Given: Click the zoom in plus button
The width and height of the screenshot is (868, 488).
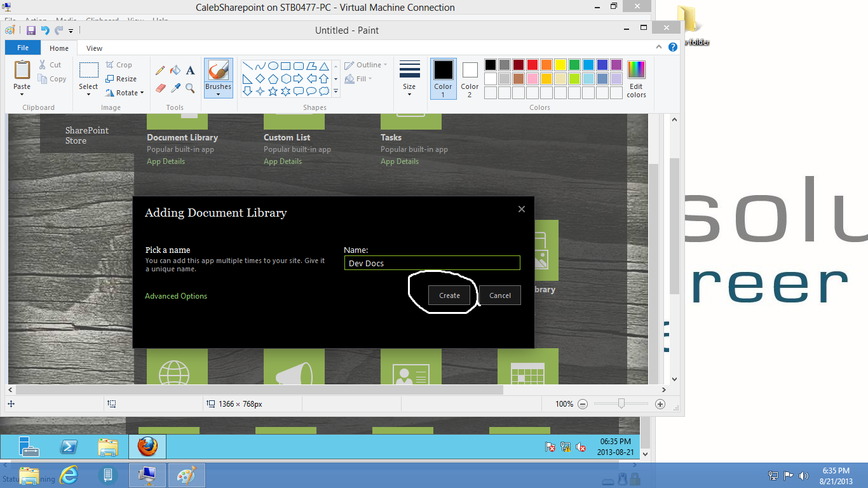Looking at the screenshot, I should point(660,404).
